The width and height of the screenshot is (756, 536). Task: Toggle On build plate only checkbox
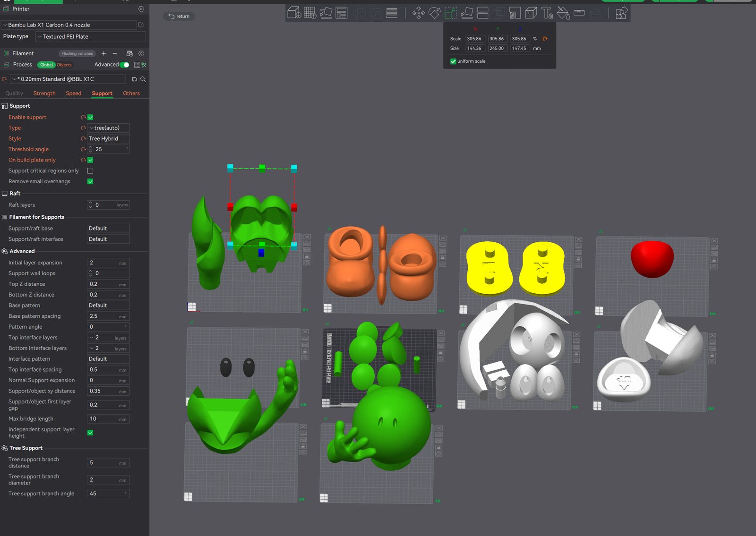coord(90,160)
